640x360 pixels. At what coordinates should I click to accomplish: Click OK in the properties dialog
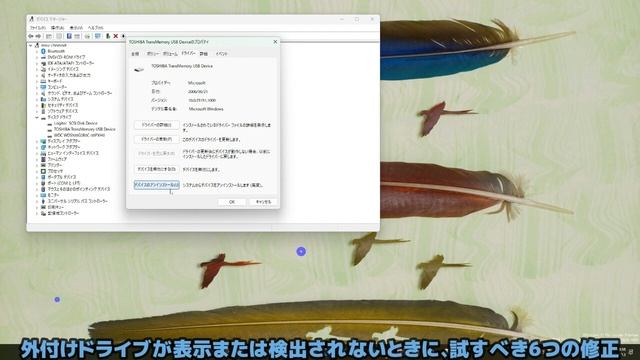click(x=231, y=202)
